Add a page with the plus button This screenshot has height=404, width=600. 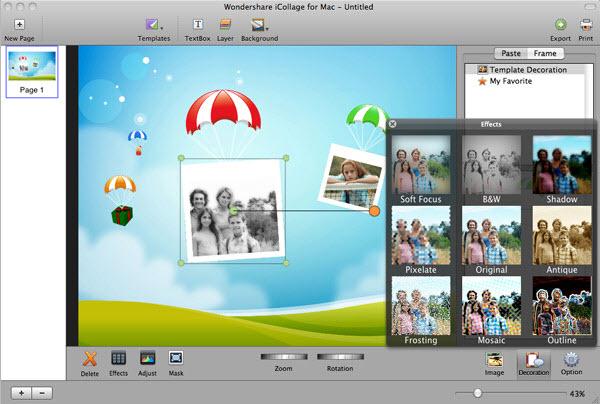[x=22, y=393]
